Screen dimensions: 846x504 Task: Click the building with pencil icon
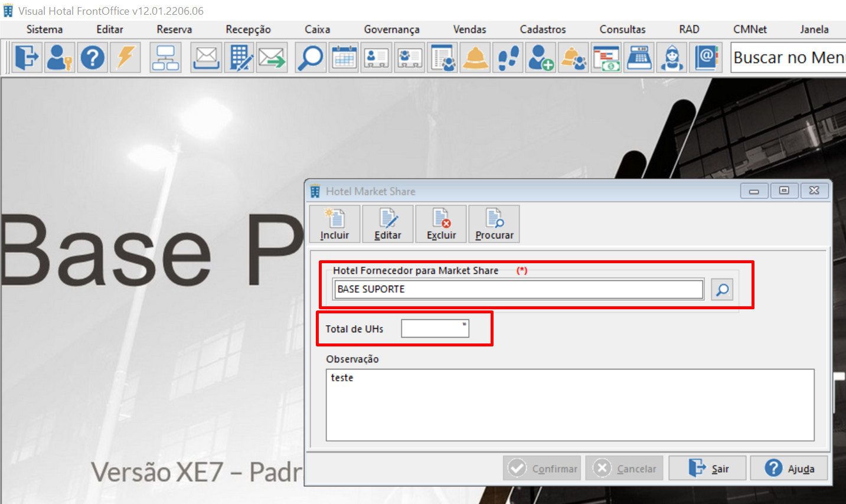[239, 58]
